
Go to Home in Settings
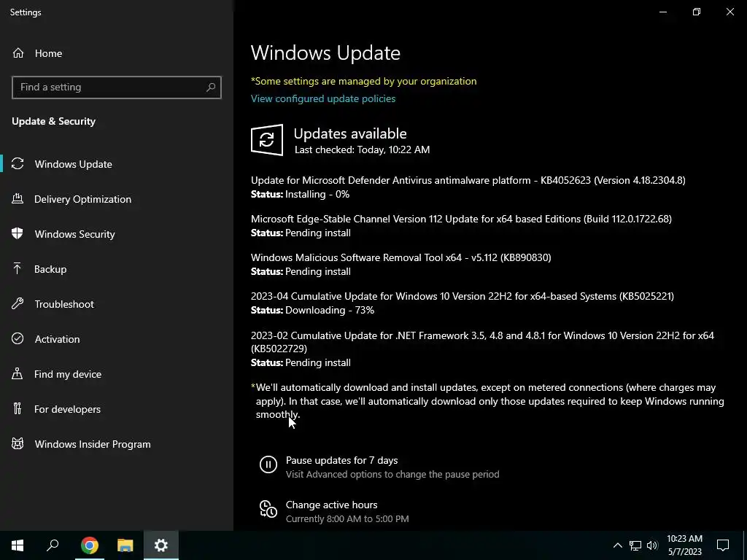(x=117, y=52)
